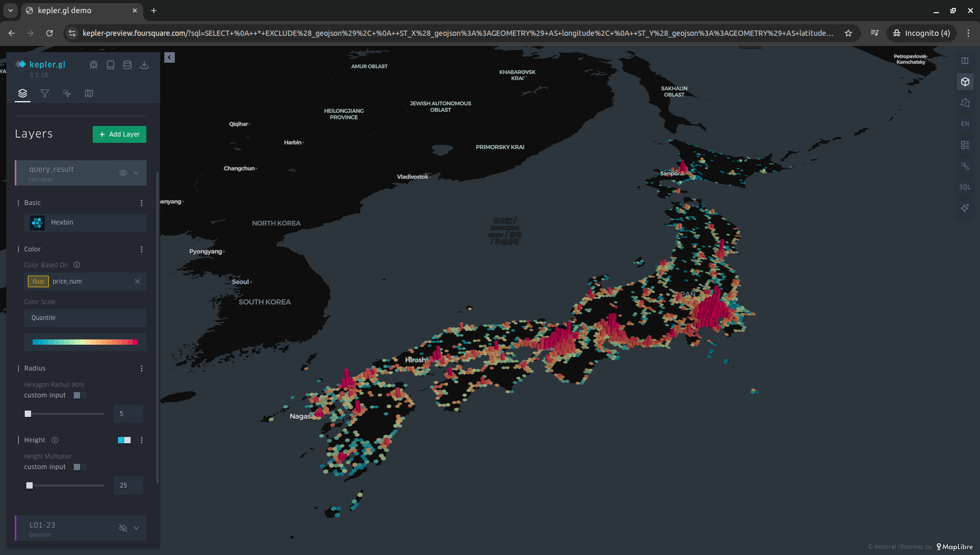Open the cloud storage database icon

coord(127,65)
